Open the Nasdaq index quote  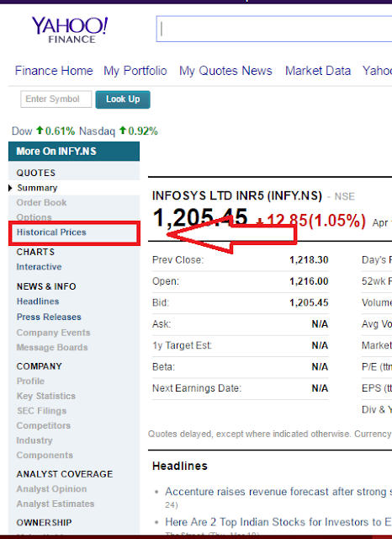pyautogui.click(x=97, y=131)
